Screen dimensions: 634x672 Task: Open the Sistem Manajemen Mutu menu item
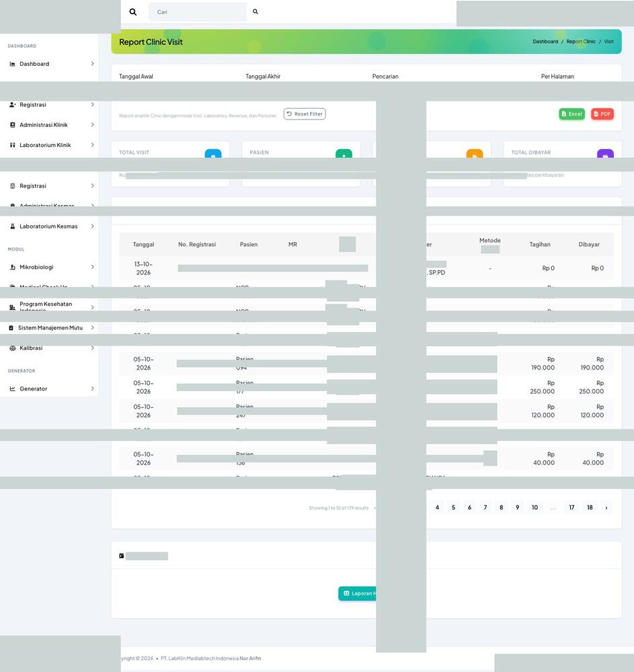[x=49, y=328]
